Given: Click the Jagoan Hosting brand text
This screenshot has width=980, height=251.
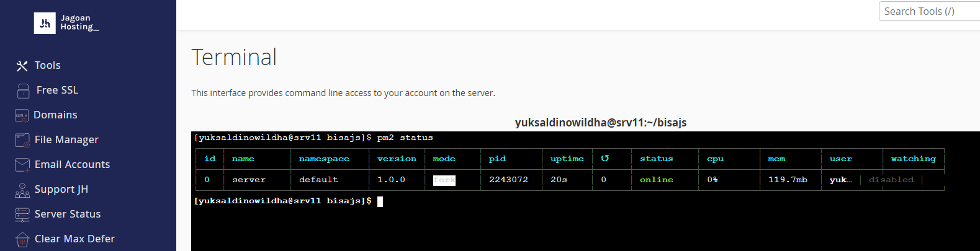Looking at the screenshot, I should (79, 23).
